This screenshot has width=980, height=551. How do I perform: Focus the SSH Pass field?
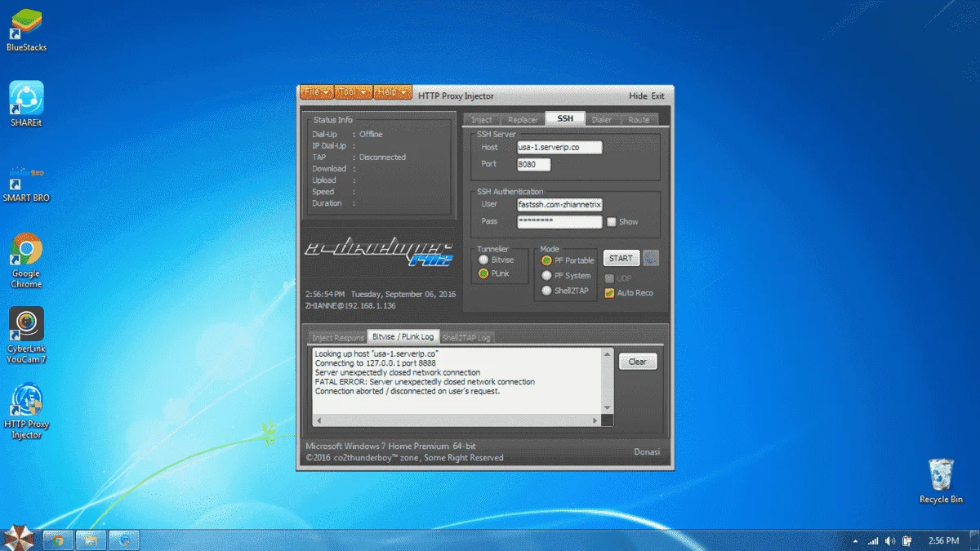[559, 221]
